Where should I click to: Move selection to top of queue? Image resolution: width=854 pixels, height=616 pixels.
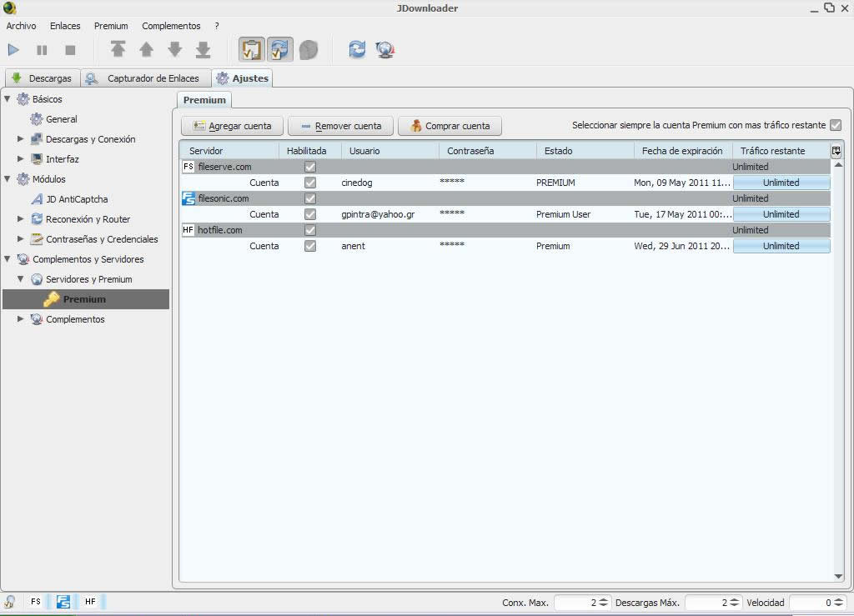pos(118,49)
